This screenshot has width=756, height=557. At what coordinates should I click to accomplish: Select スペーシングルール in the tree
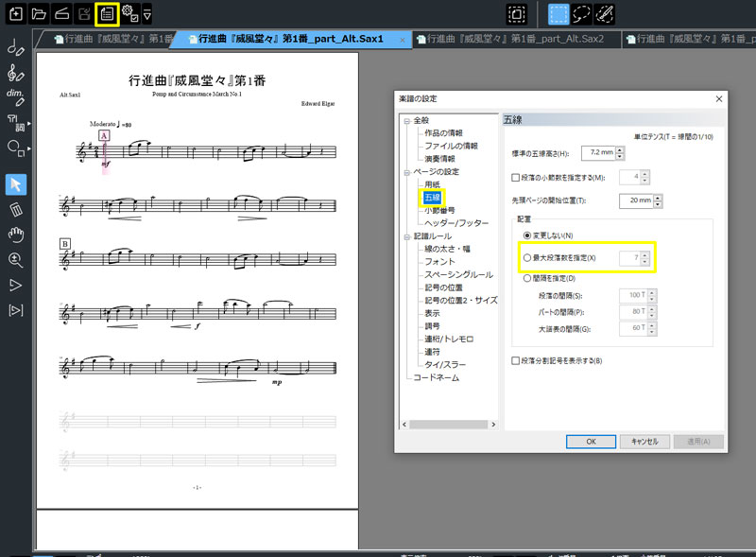tap(458, 274)
